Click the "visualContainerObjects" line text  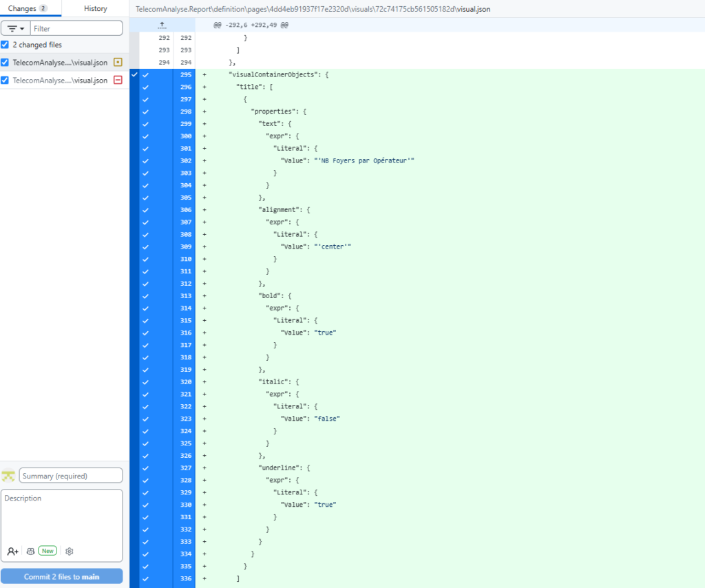pos(278,74)
